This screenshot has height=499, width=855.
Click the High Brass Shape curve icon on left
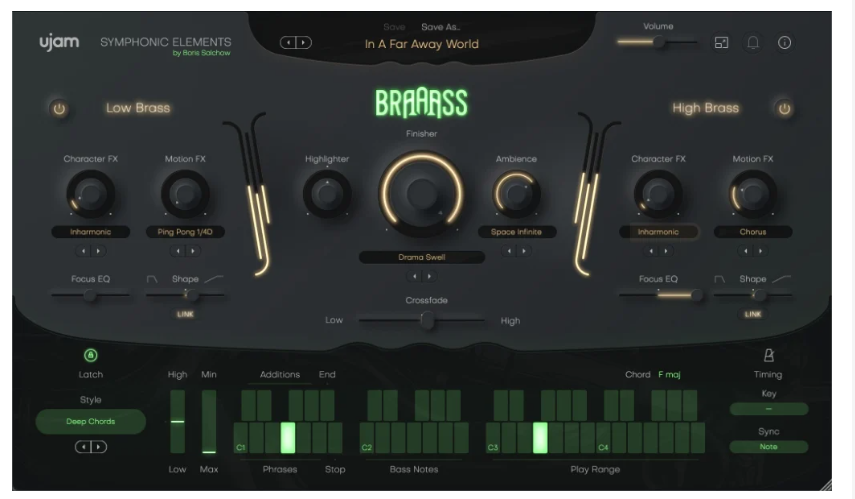[x=720, y=279]
